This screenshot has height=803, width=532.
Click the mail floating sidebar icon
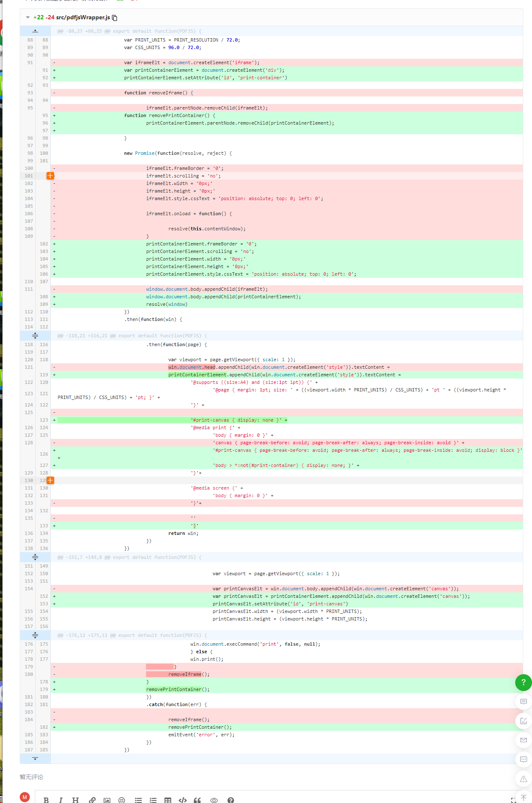[523, 740]
